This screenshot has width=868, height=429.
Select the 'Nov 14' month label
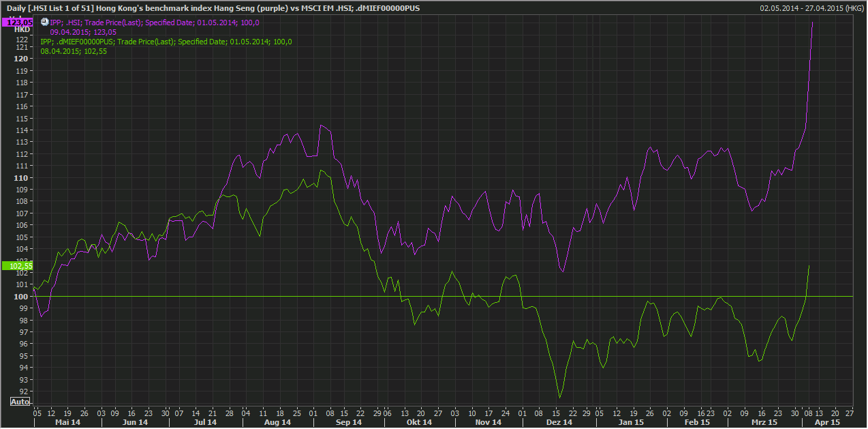(489, 422)
